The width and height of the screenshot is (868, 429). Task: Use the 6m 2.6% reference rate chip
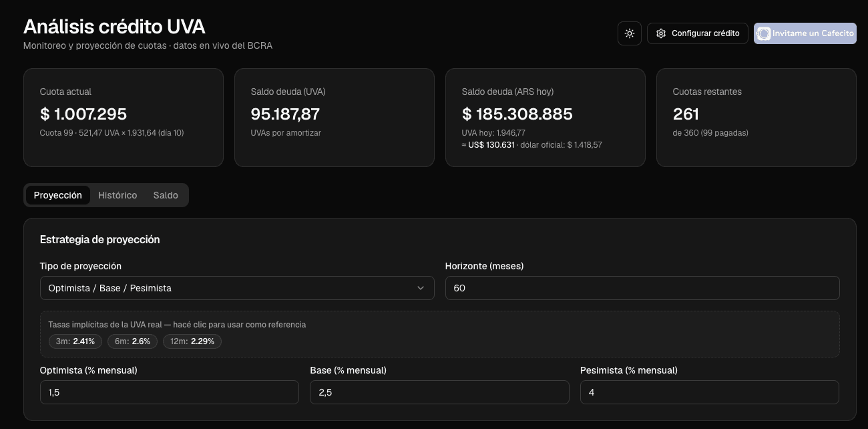(x=133, y=341)
